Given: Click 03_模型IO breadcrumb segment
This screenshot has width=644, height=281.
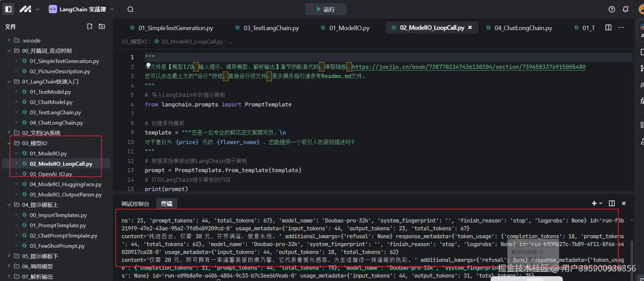Looking at the screenshot, I should [x=135, y=41].
